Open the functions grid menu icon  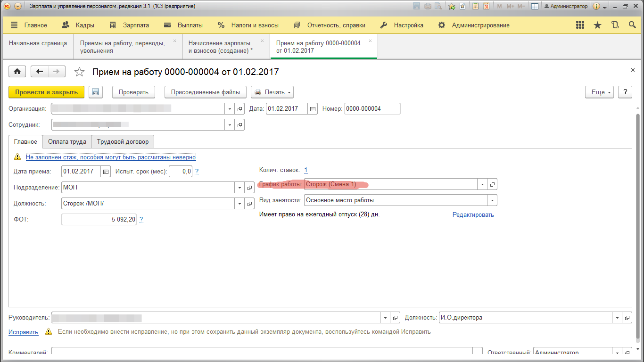580,25
